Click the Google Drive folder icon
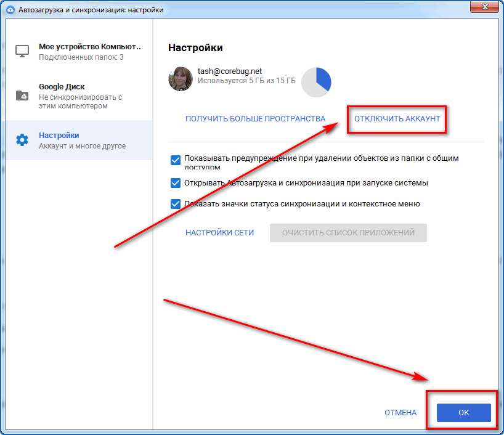Viewport: 504px width, 435px height. coord(22,96)
